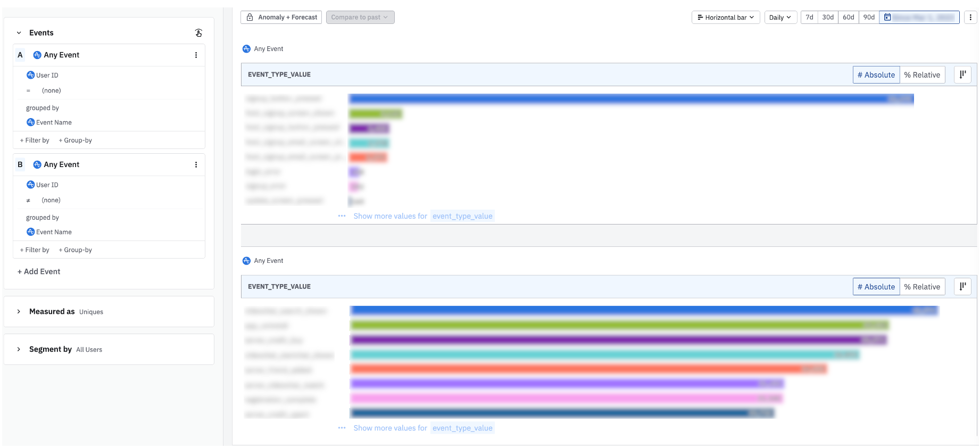The image size is (980, 448).
Task: Expand the Segment by section
Action: [x=19, y=350]
